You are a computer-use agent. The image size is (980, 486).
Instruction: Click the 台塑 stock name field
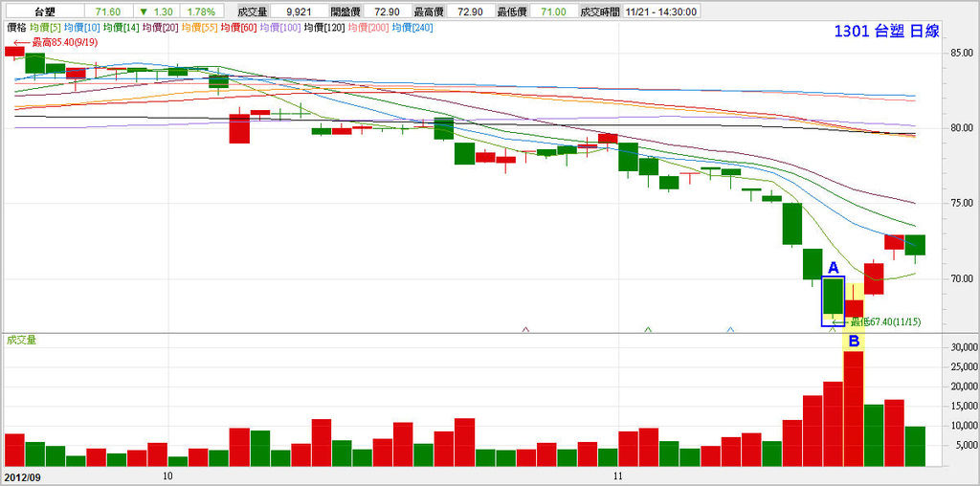pyautogui.click(x=42, y=11)
